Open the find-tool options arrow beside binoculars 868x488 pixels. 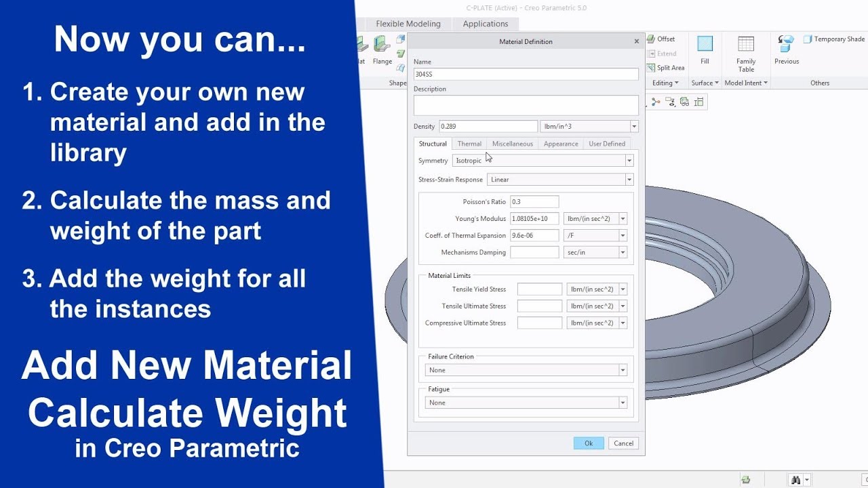click(806, 480)
